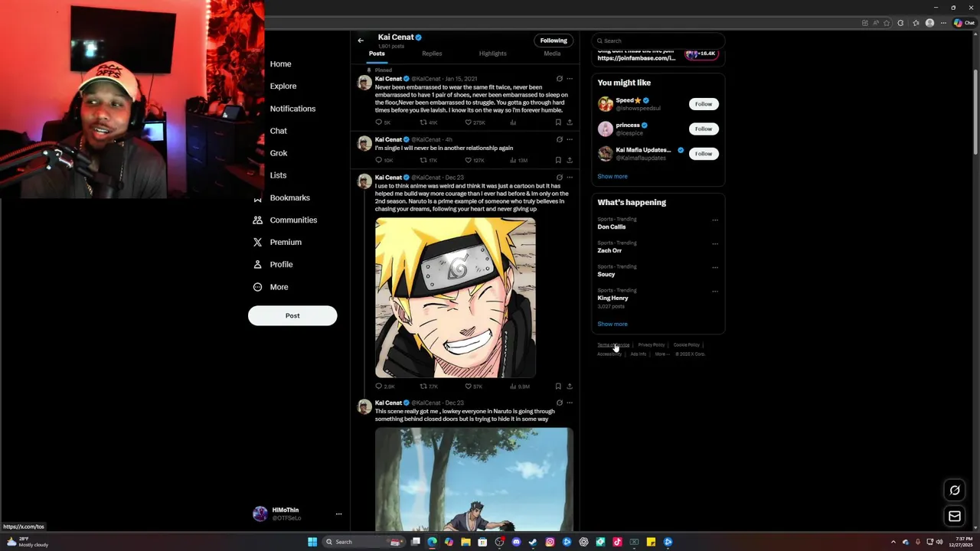Open the smiling Naruto image

(456, 298)
